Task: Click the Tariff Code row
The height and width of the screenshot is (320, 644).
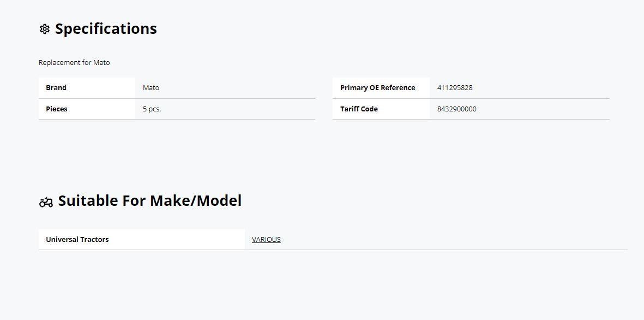Action: pyautogui.click(x=471, y=109)
